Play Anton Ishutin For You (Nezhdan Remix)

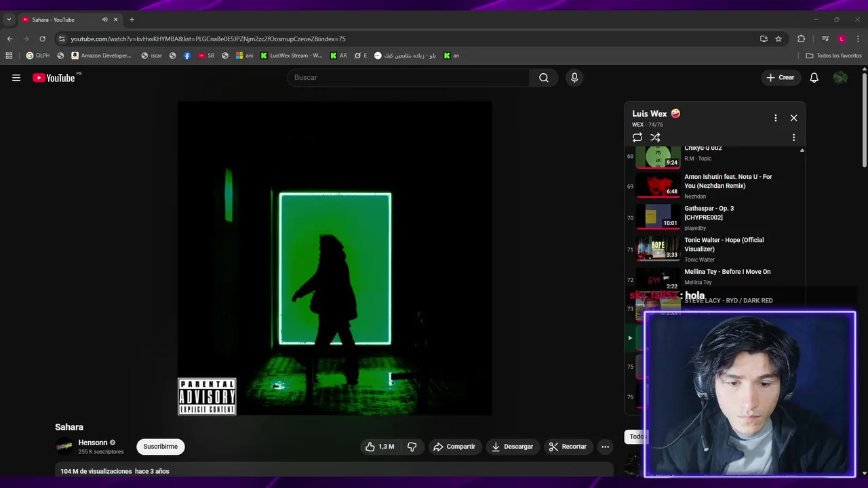(x=715, y=186)
